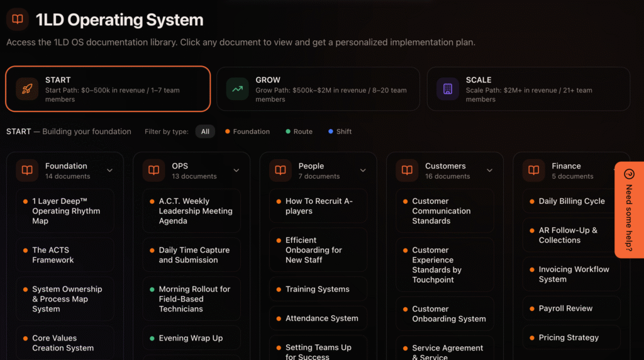Open the Pricing Strategy document
This screenshot has height=360, width=644.
point(569,337)
